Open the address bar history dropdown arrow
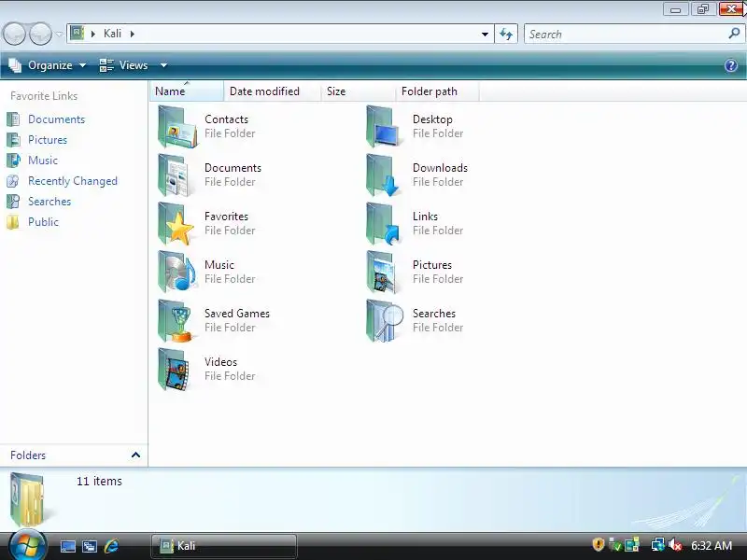747x560 pixels. tap(485, 34)
